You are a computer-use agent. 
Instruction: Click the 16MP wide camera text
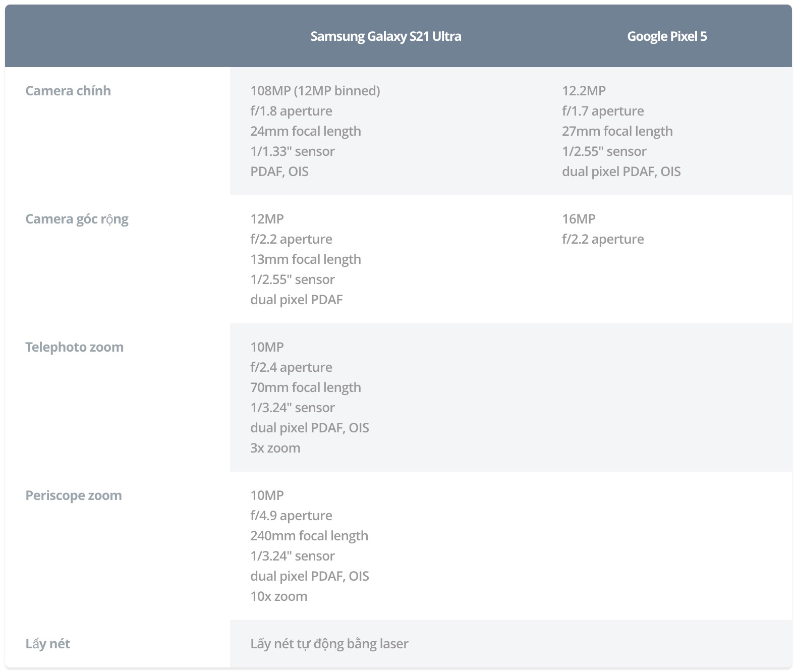[x=579, y=219]
